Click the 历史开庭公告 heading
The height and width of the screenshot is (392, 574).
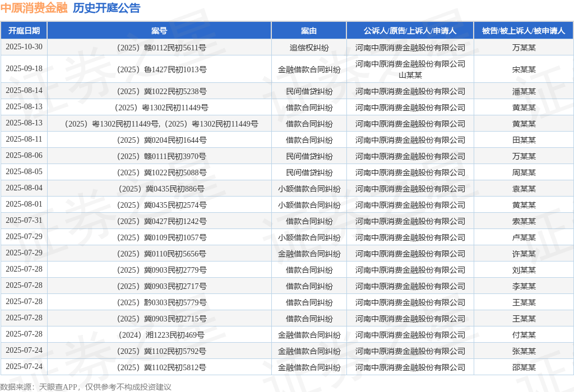coord(106,8)
